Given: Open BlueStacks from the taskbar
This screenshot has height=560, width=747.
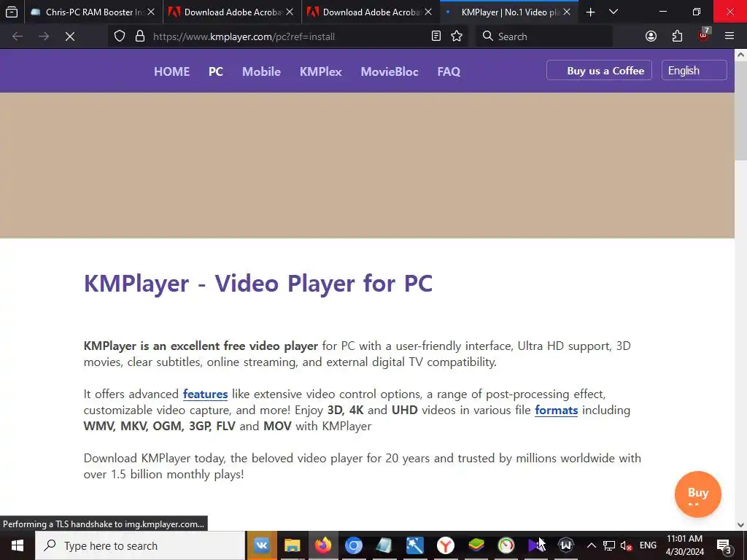Looking at the screenshot, I should (x=476, y=545).
